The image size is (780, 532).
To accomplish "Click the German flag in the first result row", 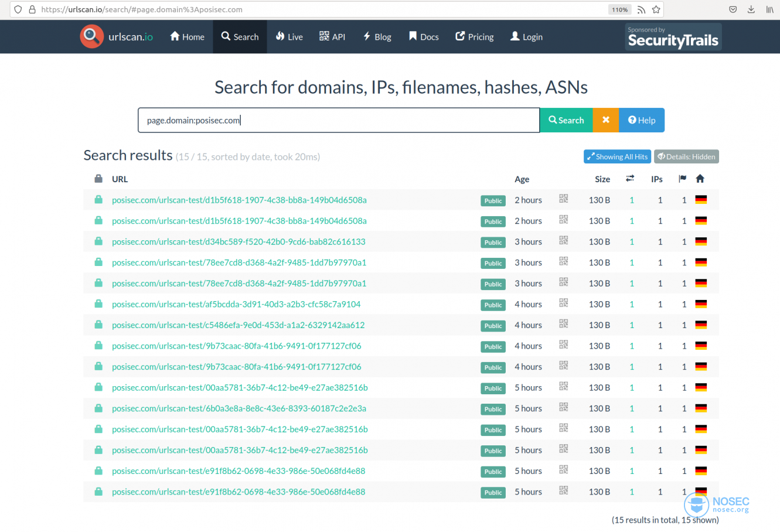I will [701, 200].
